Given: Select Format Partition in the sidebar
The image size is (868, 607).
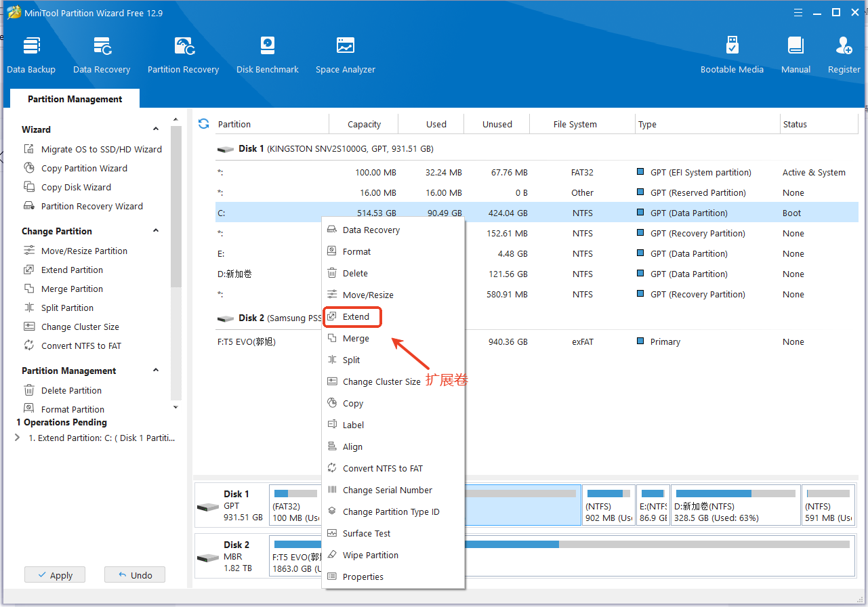Looking at the screenshot, I should [x=64, y=409].
